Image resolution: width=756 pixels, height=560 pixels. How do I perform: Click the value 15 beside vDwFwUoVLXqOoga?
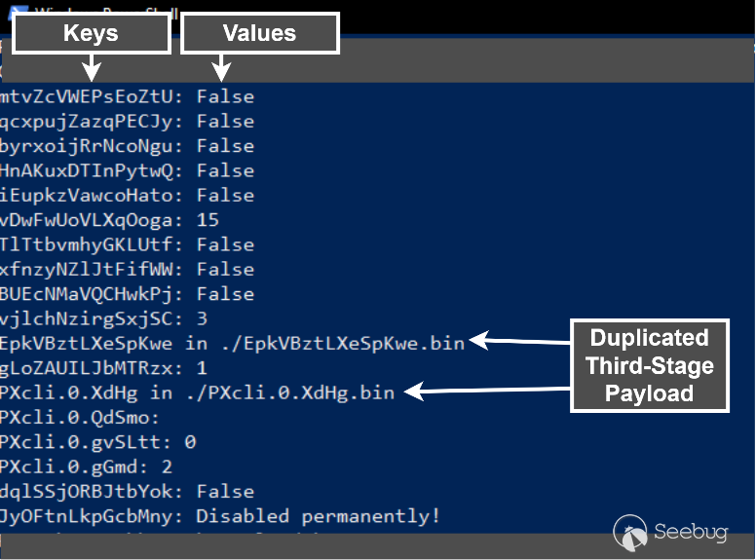pos(208,220)
